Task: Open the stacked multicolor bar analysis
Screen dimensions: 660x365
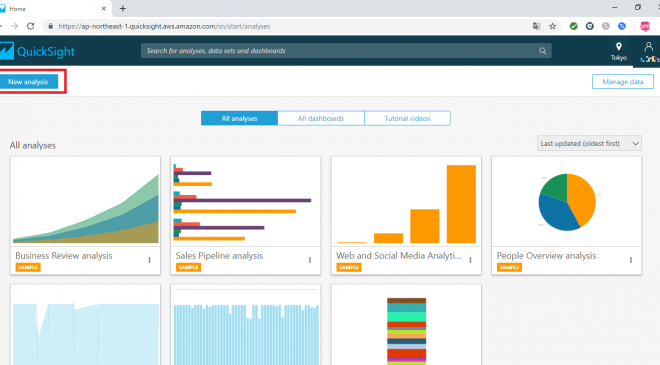Action: coord(406,325)
